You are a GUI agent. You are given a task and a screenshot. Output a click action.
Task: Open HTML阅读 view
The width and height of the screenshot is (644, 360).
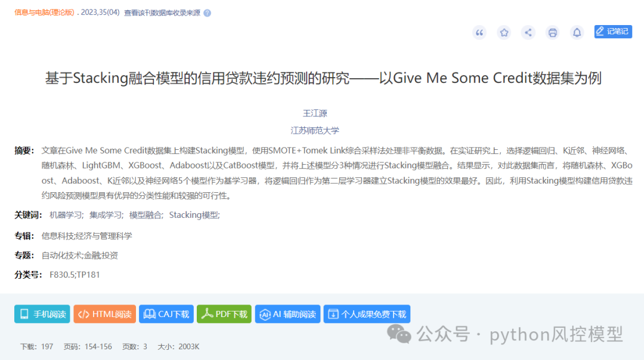coord(105,315)
